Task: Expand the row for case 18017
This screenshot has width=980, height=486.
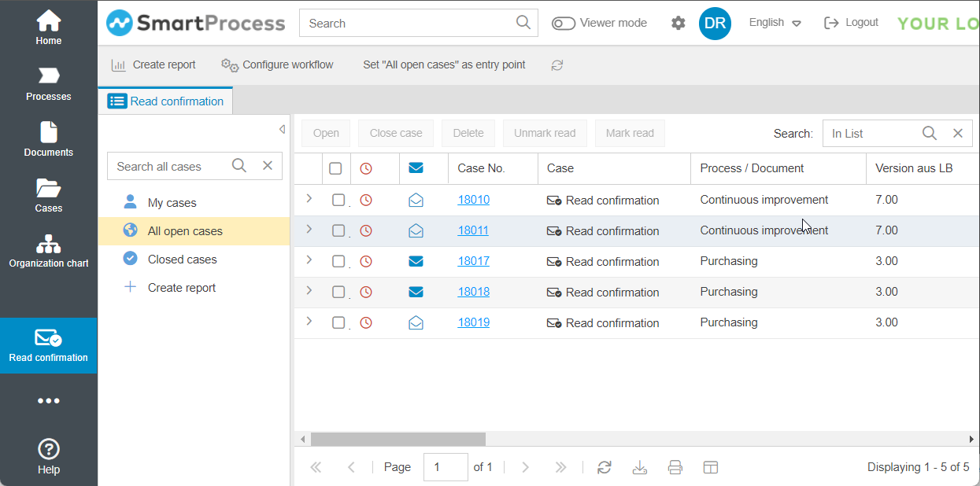Action: click(309, 260)
